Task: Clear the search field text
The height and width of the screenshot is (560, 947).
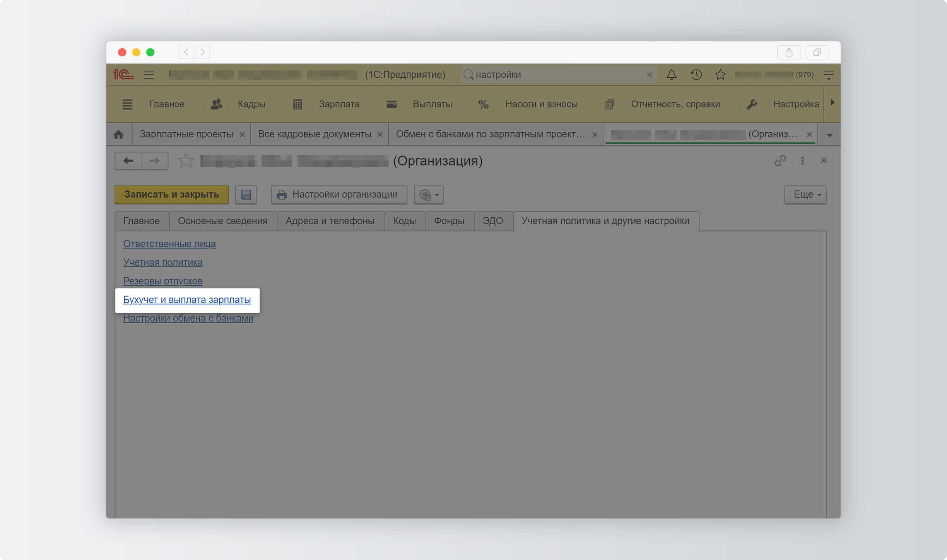Action: click(x=650, y=75)
